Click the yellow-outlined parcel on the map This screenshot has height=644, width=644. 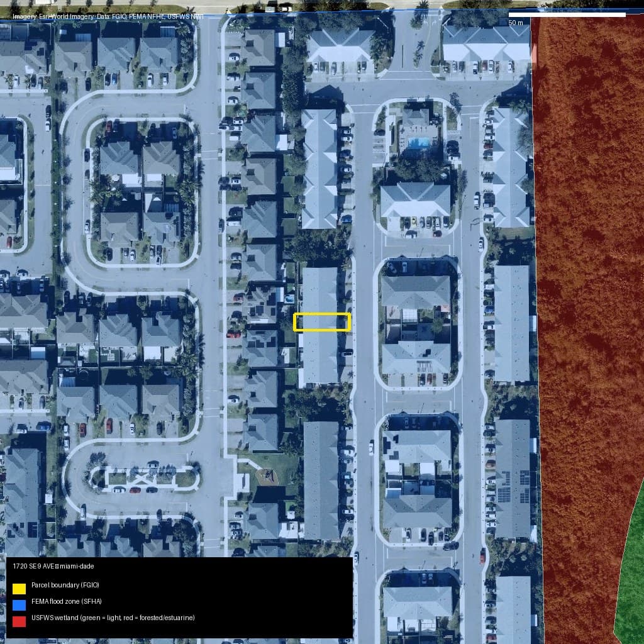click(x=322, y=322)
